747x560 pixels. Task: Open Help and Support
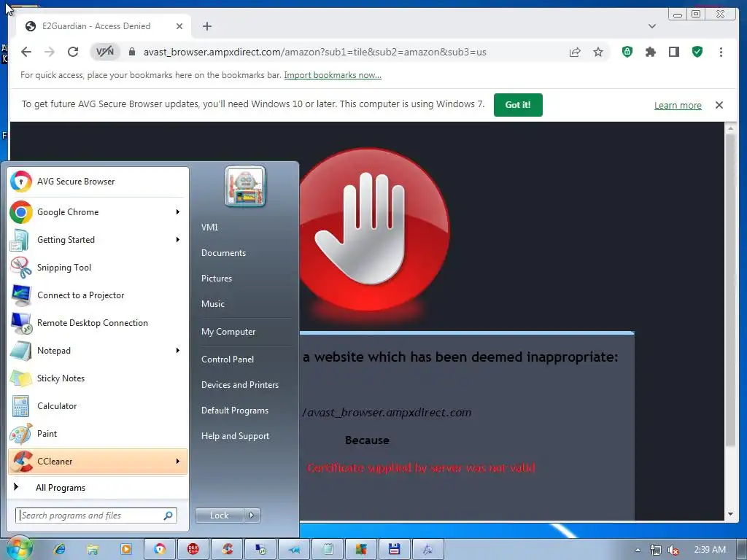click(235, 436)
